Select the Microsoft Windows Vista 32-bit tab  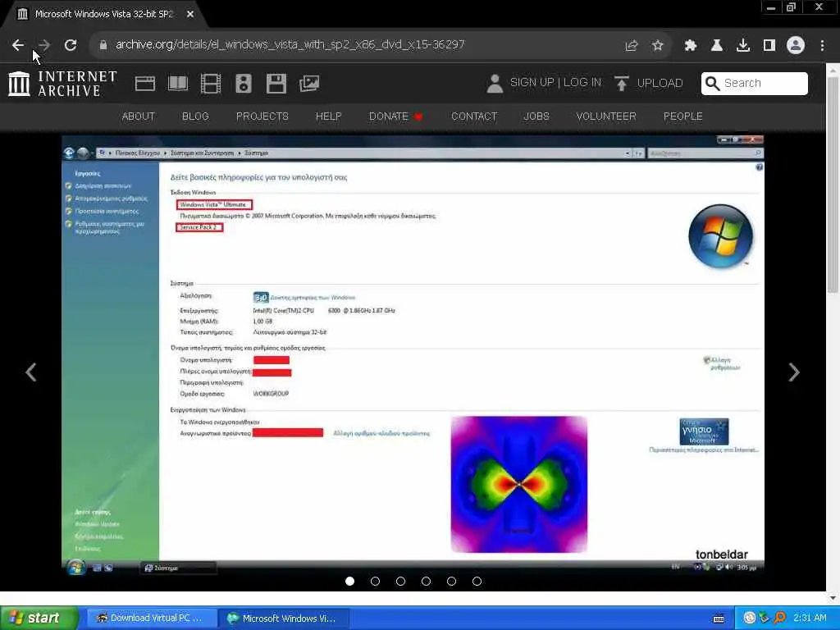pyautogui.click(x=104, y=15)
